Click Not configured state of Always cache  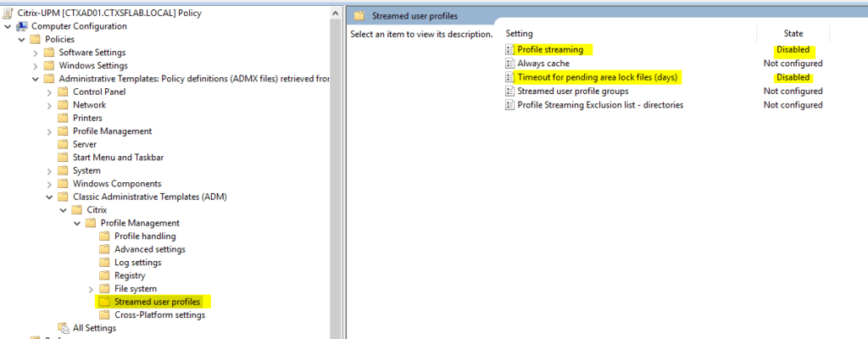[x=793, y=64]
